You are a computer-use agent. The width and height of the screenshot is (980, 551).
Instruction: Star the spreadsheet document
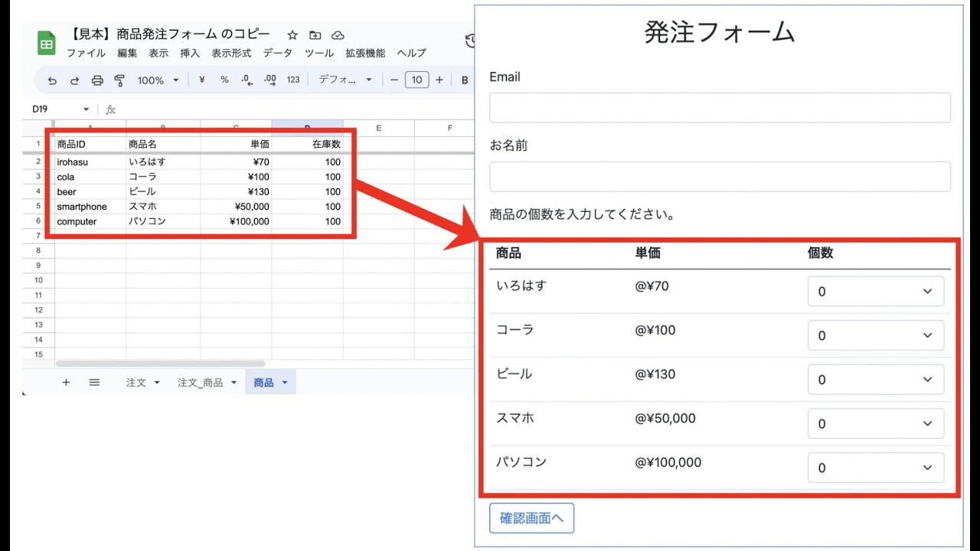pyautogui.click(x=292, y=35)
